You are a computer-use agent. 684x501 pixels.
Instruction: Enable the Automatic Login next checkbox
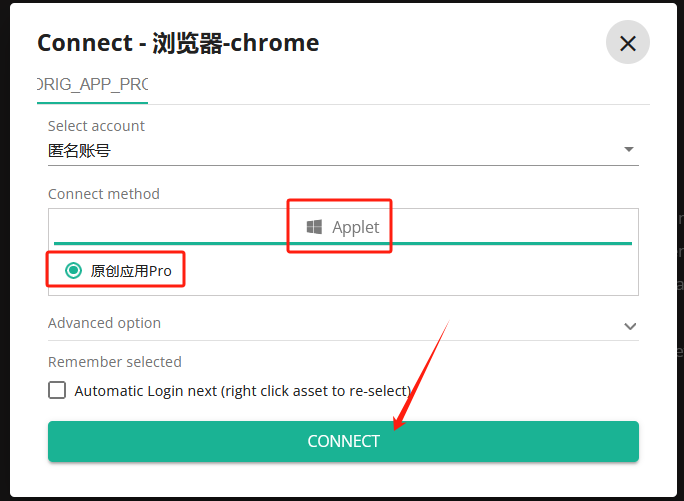pyautogui.click(x=57, y=390)
